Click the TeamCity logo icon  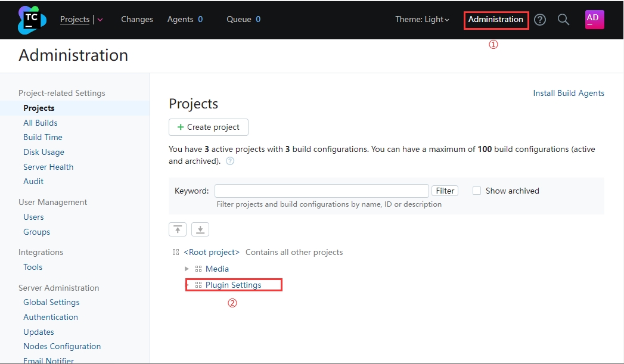pyautogui.click(x=32, y=20)
